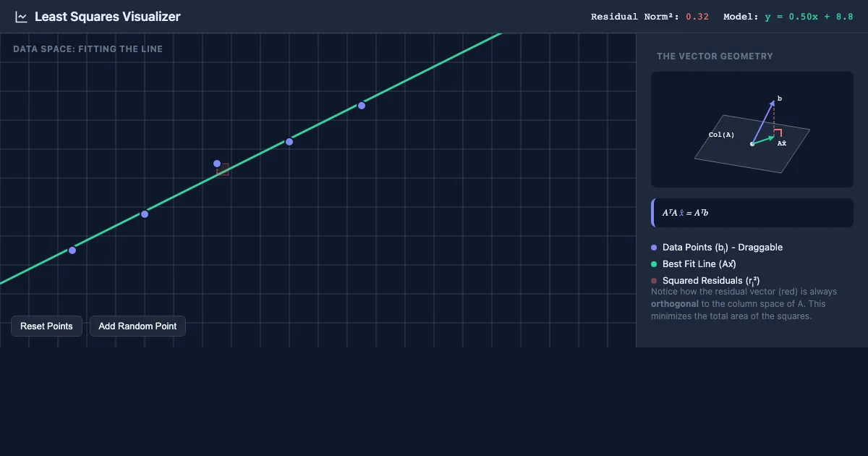Click the red squared residual box
Screen dimensions: 868x456
point(223,169)
